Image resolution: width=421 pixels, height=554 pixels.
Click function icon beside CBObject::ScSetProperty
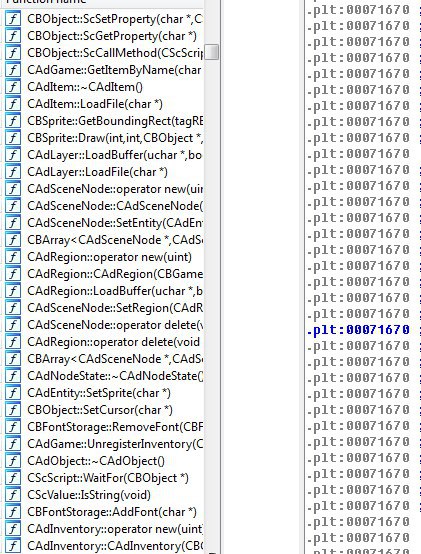point(13,19)
